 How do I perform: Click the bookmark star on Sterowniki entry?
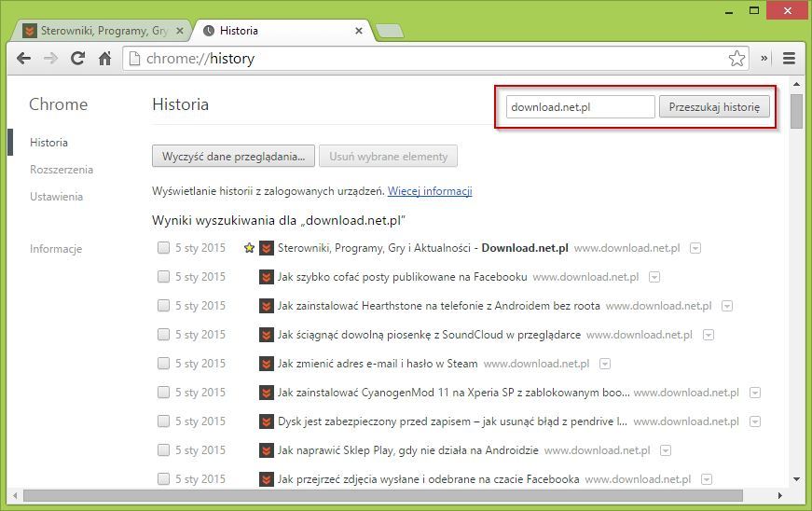tap(249, 248)
